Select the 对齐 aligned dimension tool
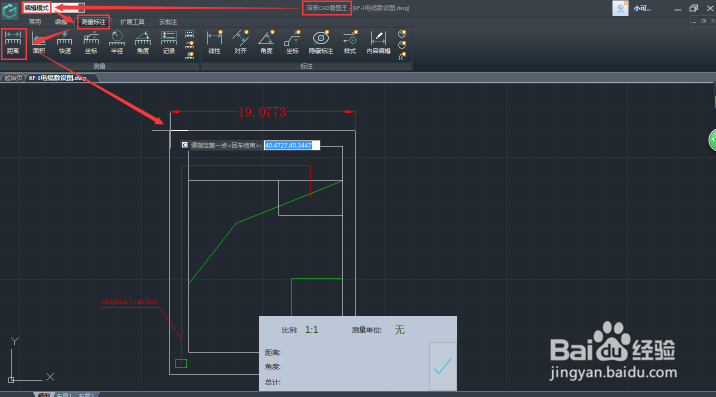Image resolution: width=716 pixels, height=397 pixels. tap(240, 43)
